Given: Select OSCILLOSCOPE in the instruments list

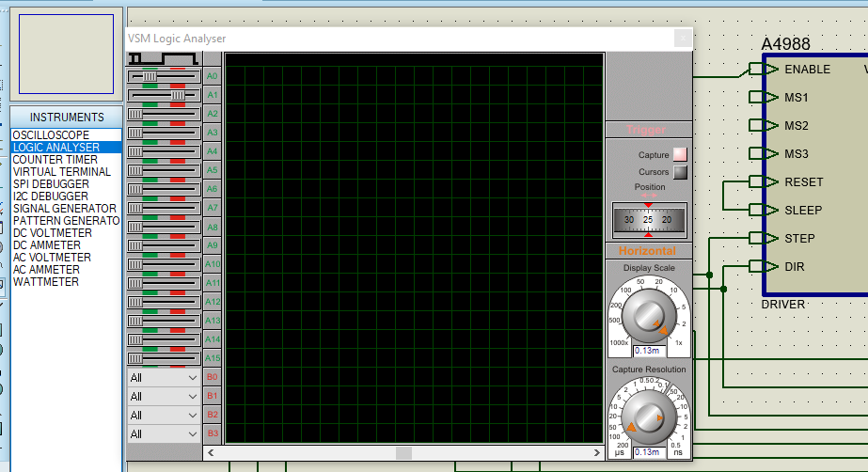Looking at the screenshot, I should tap(66, 135).
